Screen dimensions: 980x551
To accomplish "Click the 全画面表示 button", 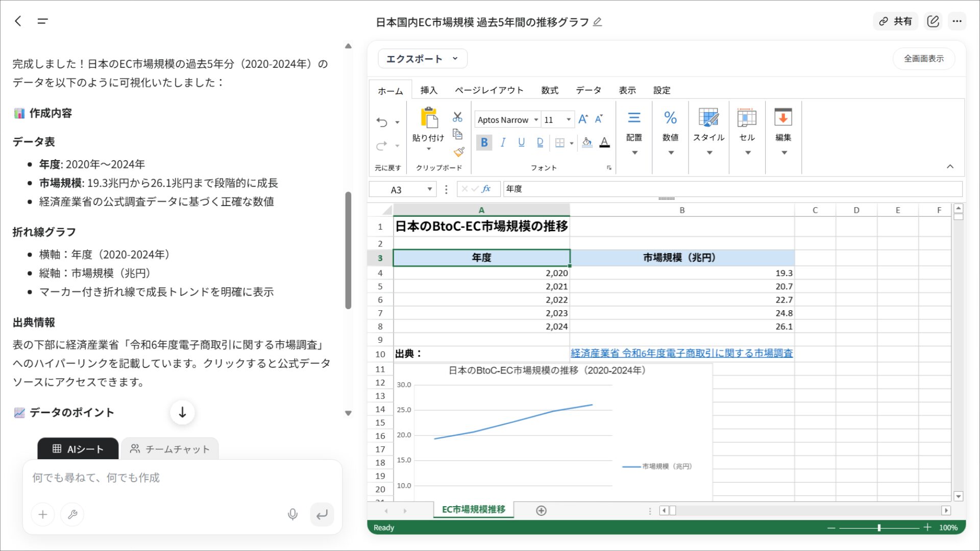I will click(x=924, y=58).
